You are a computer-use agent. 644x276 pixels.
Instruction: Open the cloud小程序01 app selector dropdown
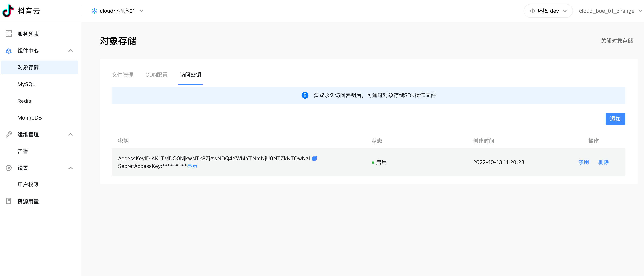tap(117, 11)
